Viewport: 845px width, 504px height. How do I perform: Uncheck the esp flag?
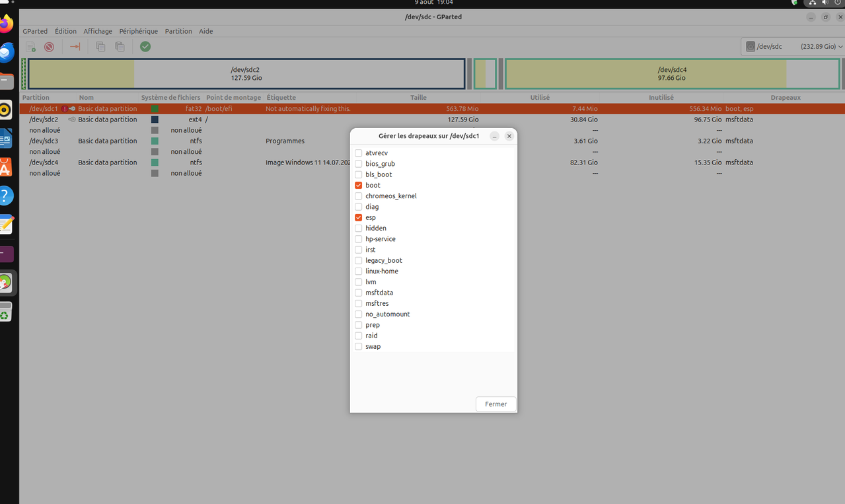click(x=359, y=218)
